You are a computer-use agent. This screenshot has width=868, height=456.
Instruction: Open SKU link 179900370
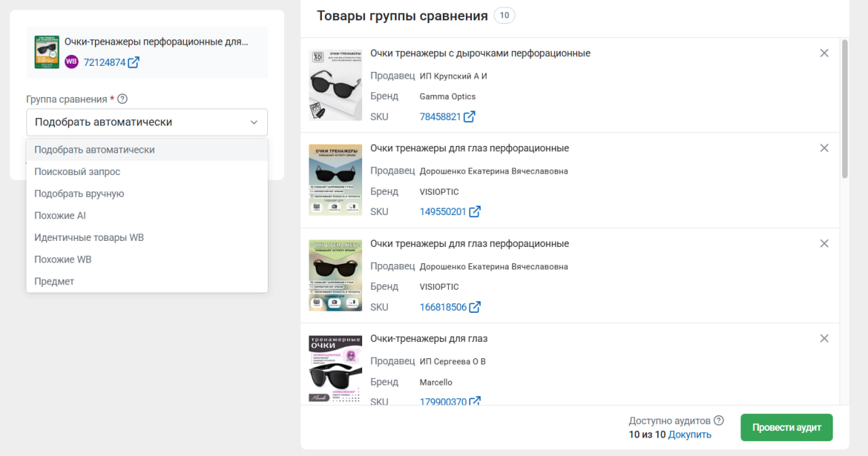point(443,402)
